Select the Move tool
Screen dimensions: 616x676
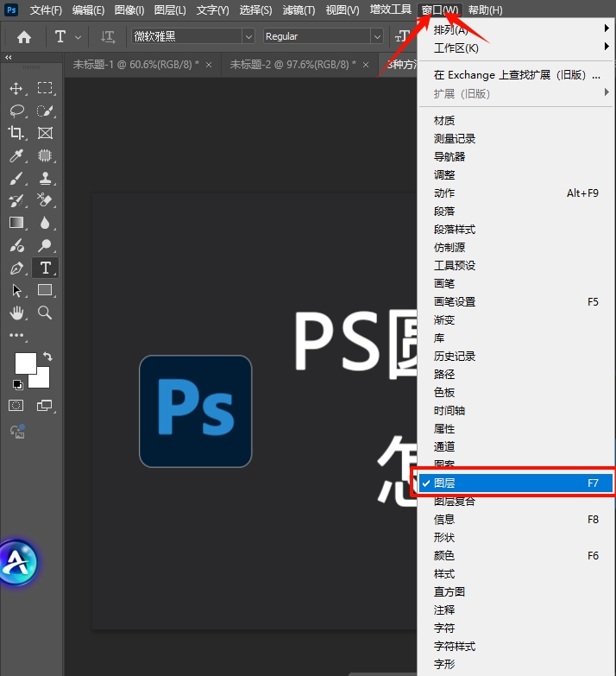(16, 88)
